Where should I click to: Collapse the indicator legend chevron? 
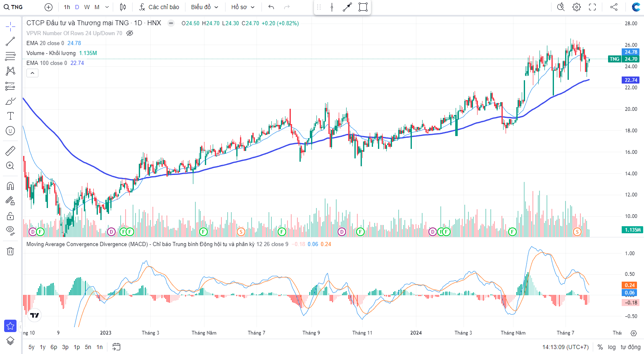[x=32, y=73]
